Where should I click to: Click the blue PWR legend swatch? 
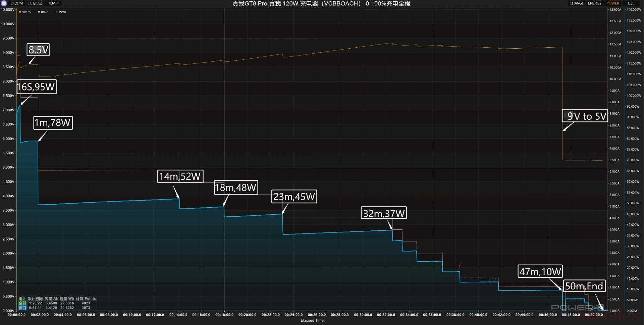[x=57, y=12]
